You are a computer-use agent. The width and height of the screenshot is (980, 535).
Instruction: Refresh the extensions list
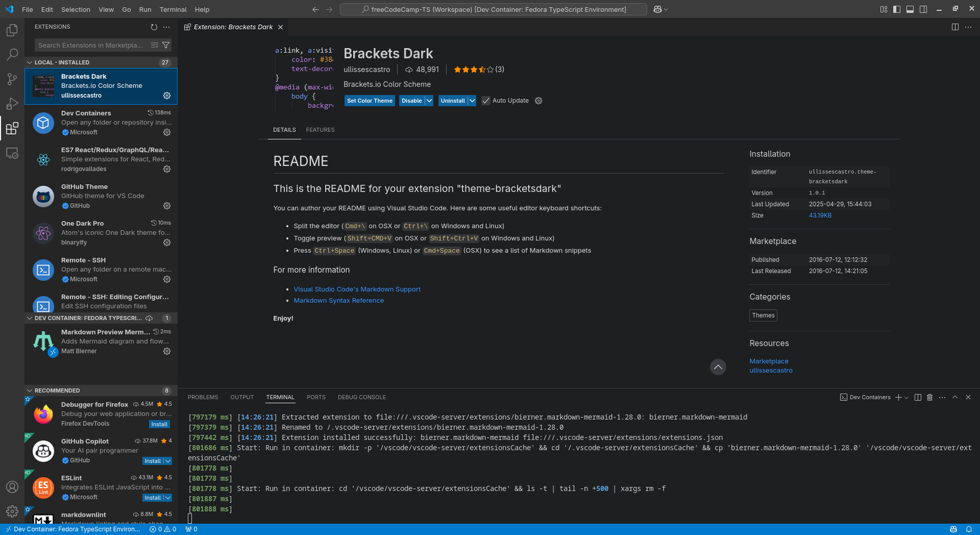click(x=153, y=27)
